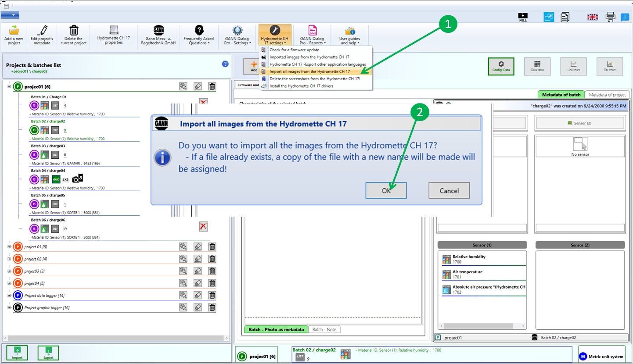This screenshot has height=364, width=633.
Task: Click the camera photo icon in Batch 04
Action: point(77,178)
